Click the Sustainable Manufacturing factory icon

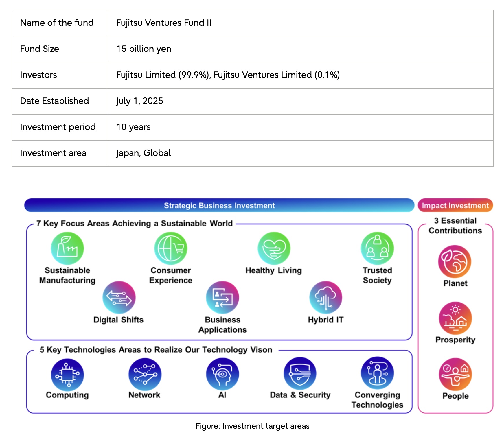67,248
